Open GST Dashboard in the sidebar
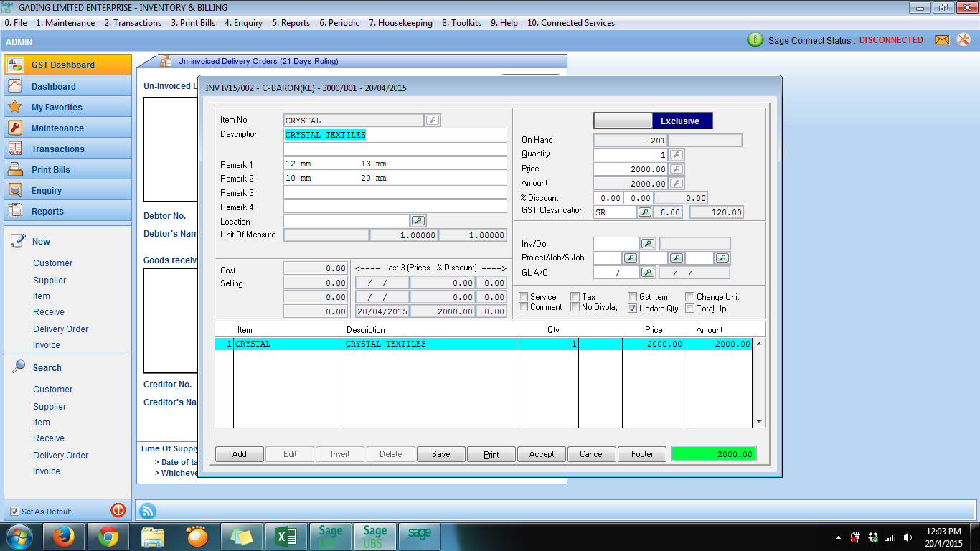Image resolution: width=980 pixels, height=551 pixels. point(68,65)
